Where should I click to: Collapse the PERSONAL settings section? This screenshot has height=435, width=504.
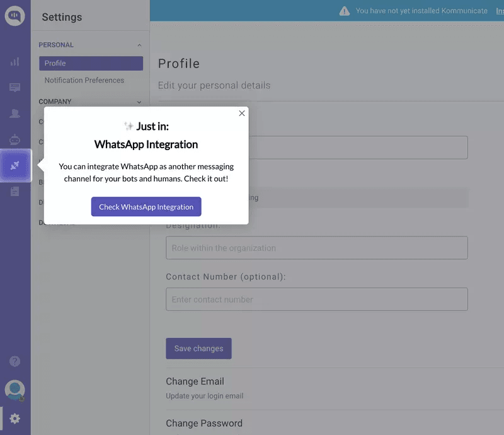tap(139, 45)
